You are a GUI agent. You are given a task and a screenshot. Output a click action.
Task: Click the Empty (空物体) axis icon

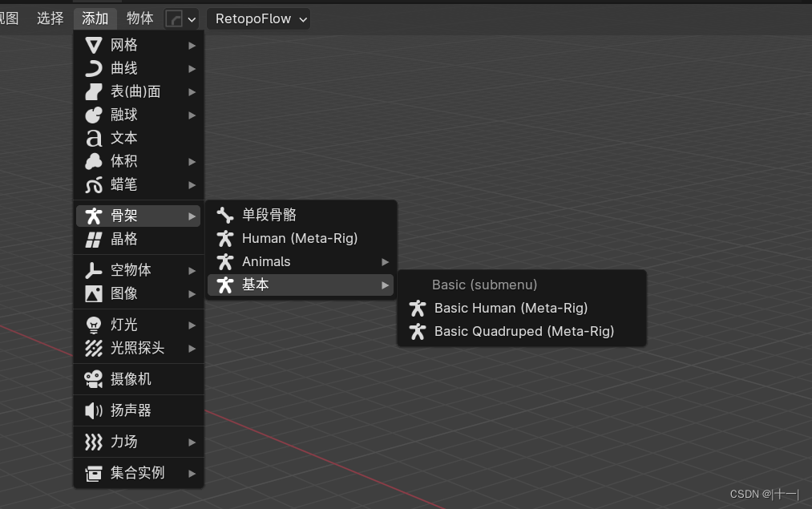click(x=94, y=270)
